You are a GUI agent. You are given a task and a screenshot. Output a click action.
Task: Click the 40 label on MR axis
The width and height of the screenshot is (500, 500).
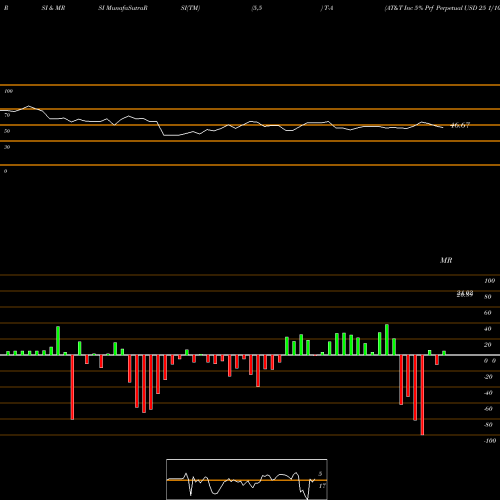pos(488,329)
